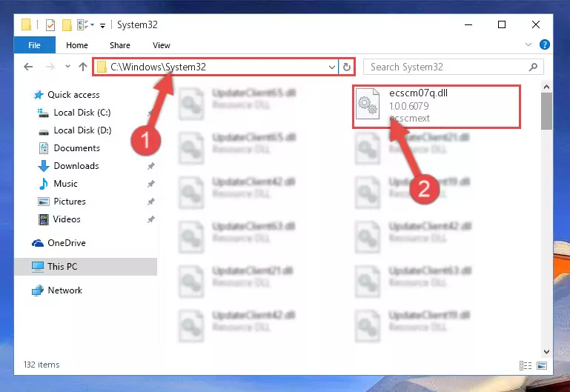The height and width of the screenshot is (392, 570).
Task: Click the Forward navigation arrow
Action: click(50, 67)
